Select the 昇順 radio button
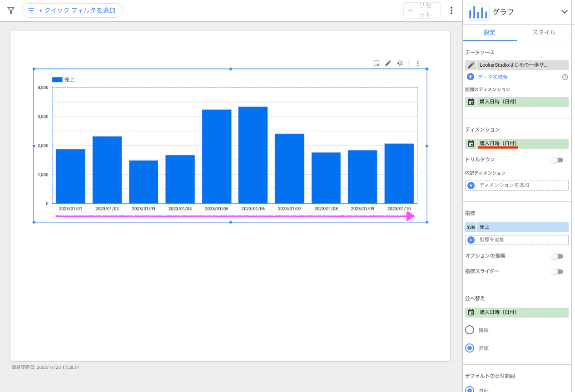Screen dimensions: 575x392 click(x=470, y=348)
